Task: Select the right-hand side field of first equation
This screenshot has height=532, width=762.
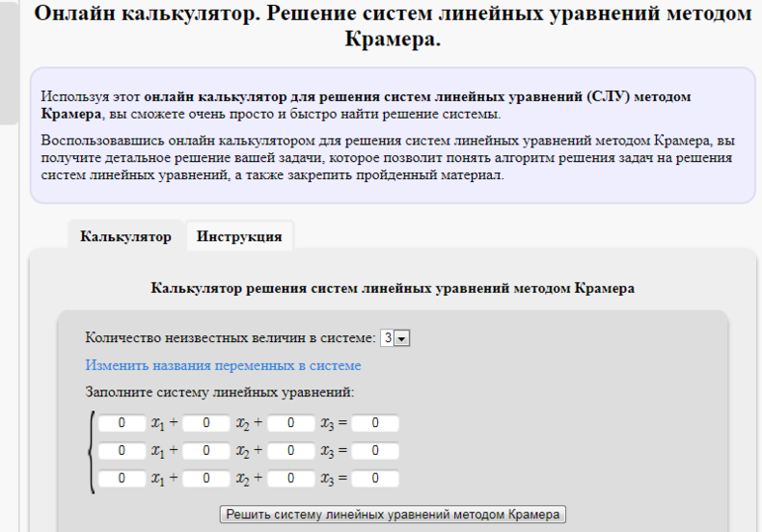Action: click(x=375, y=423)
